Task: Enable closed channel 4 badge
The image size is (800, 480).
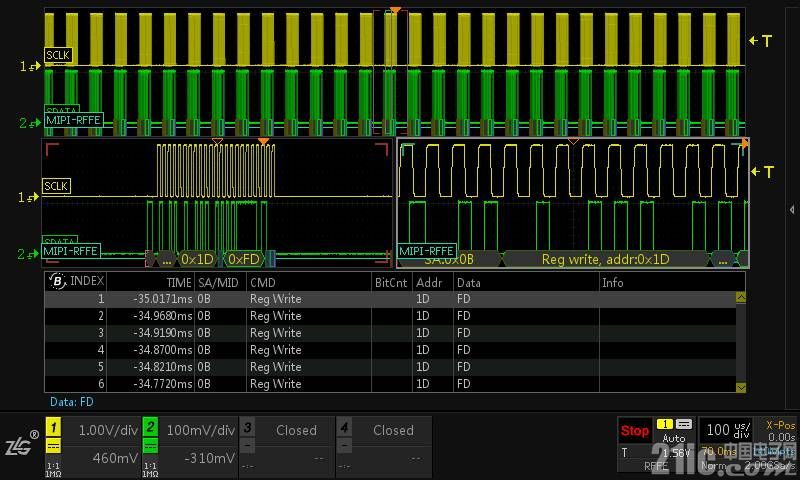Action: 344,427
